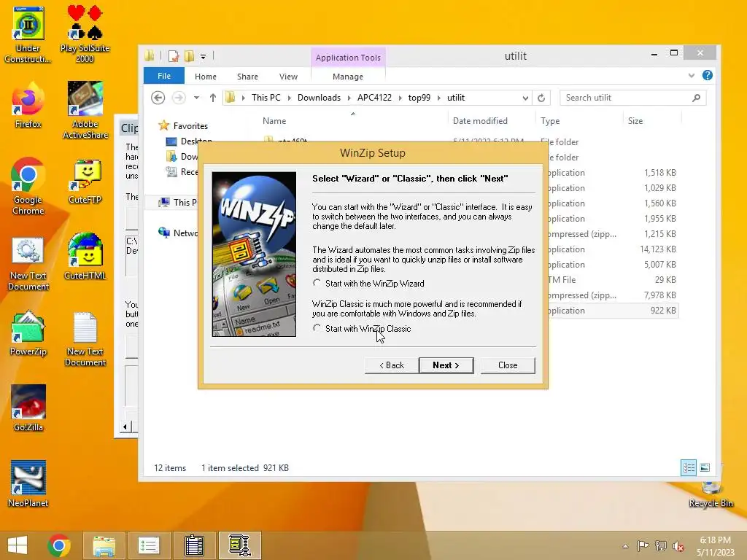This screenshot has width=747, height=560.
Task: Switch to the View ribbon tab
Action: pyautogui.click(x=288, y=77)
